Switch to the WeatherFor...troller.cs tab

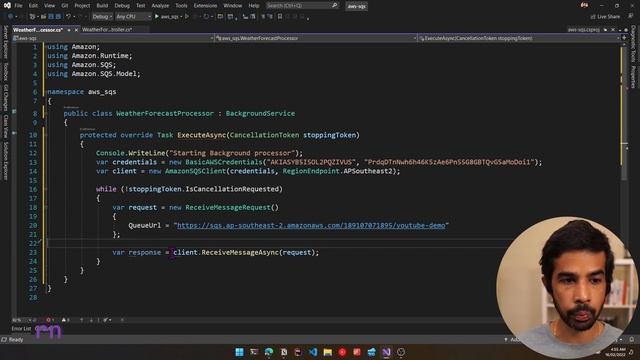pos(107,30)
